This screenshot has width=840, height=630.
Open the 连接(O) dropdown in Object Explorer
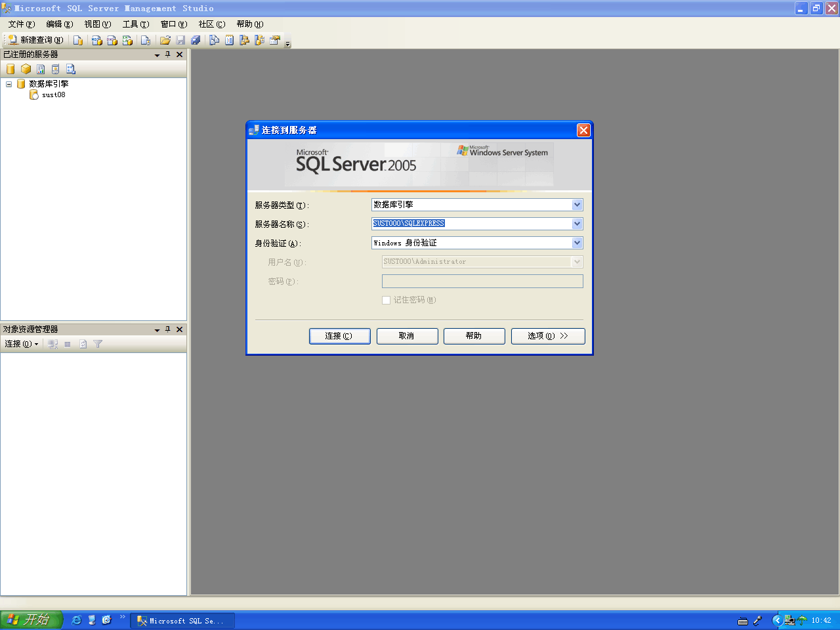(x=21, y=344)
